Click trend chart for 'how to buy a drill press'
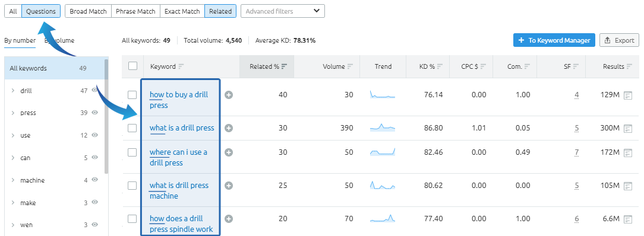The height and width of the screenshot is (236, 644). click(383, 94)
